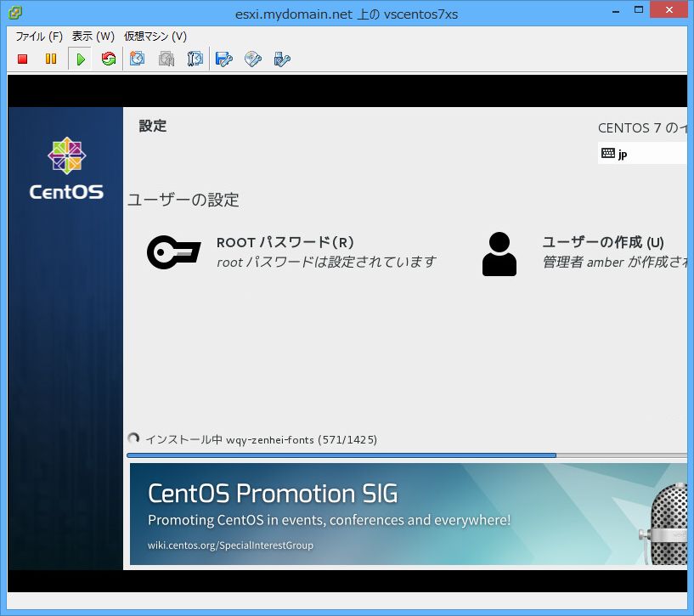Close the vscentos7xs console window

click(x=669, y=9)
